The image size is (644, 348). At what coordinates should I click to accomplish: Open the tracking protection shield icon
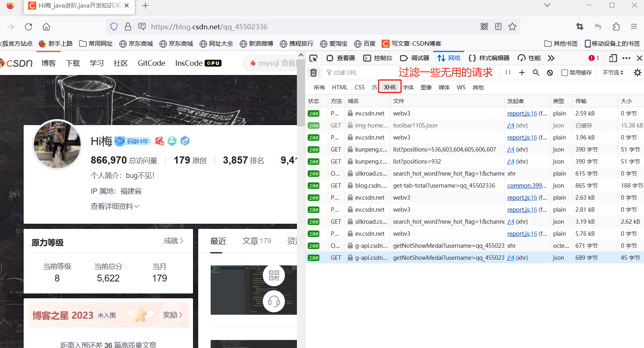114,27
